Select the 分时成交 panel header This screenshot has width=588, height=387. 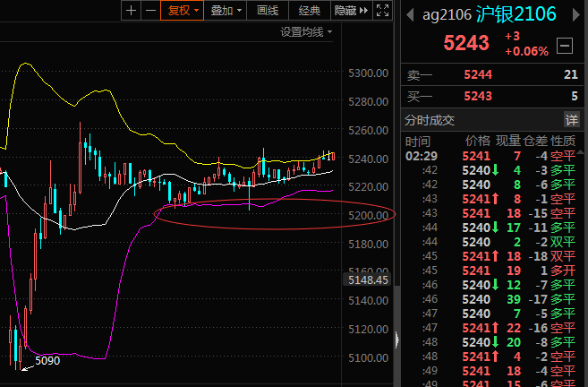click(x=430, y=120)
